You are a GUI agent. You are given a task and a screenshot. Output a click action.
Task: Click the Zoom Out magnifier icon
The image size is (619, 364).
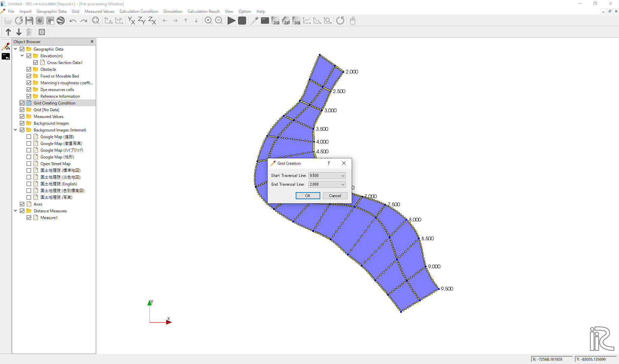pos(219,21)
